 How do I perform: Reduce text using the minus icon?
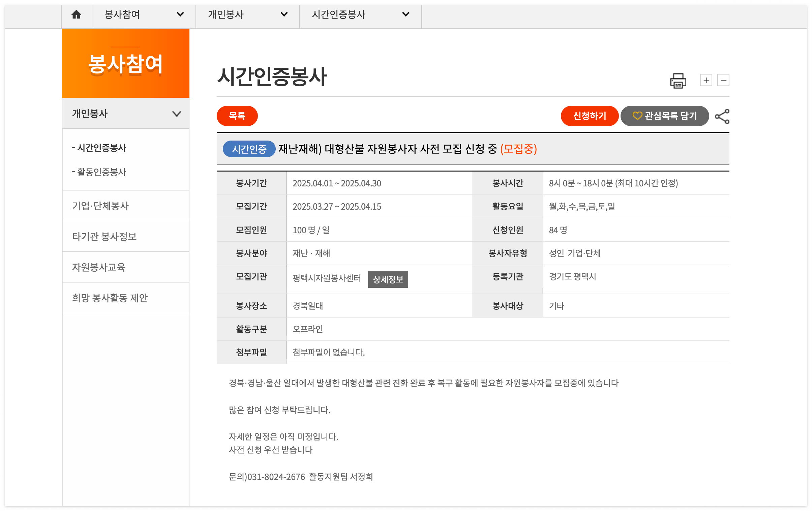pos(724,80)
